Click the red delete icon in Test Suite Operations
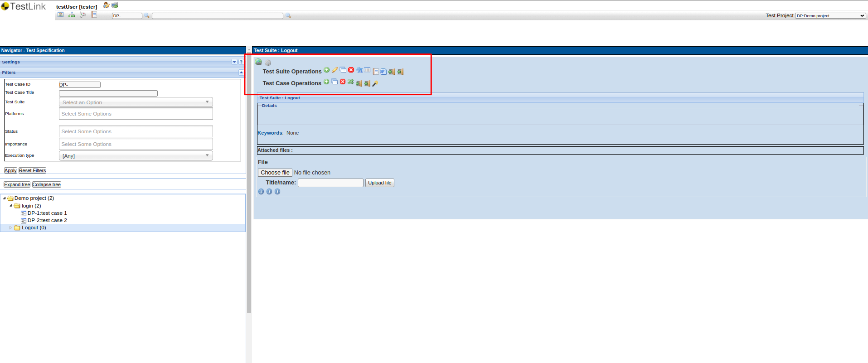The width and height of the screenshot is (868, 363). tap(351, 70)
